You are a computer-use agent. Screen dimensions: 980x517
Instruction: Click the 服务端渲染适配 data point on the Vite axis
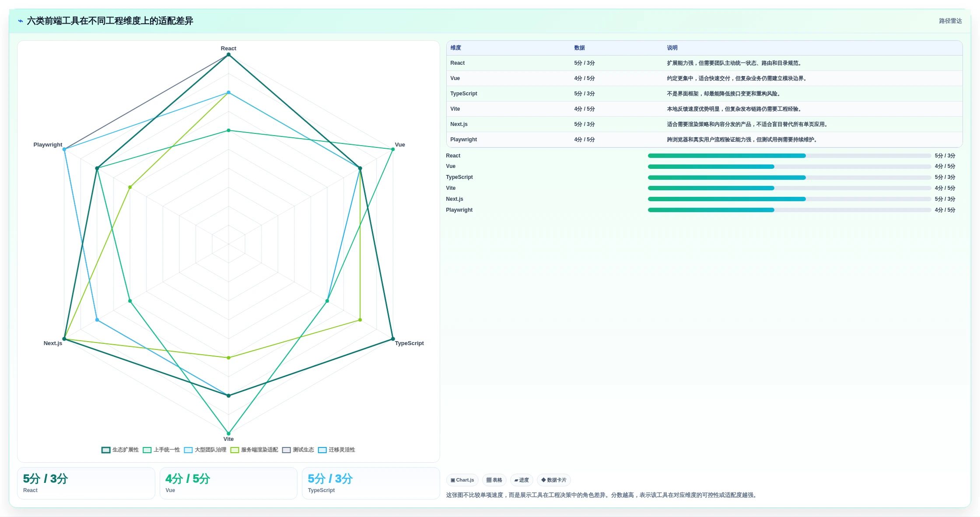[228, 358]
